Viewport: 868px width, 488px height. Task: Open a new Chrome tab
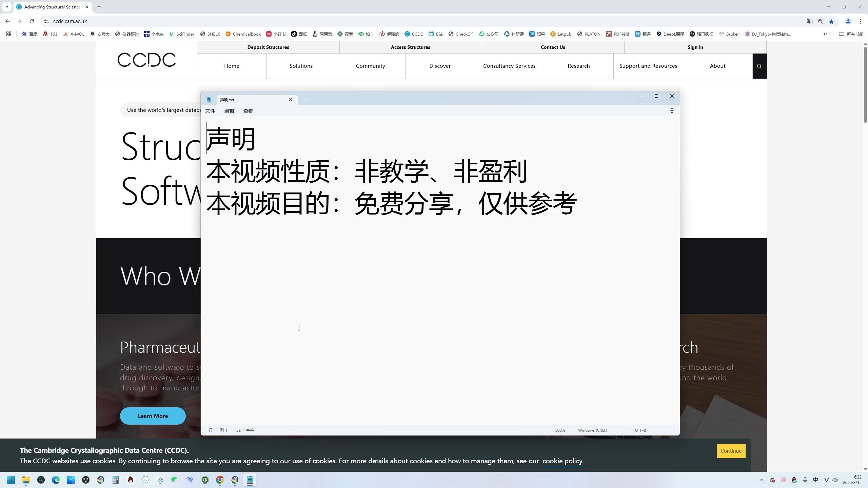tap(99, 7)
